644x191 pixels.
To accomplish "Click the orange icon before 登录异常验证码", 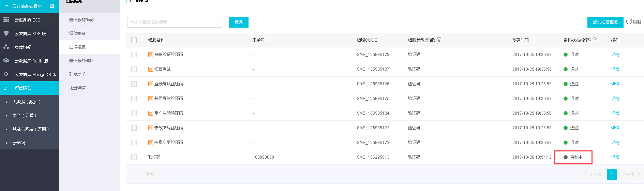I will pyautogui.click(x=151, y=99).
